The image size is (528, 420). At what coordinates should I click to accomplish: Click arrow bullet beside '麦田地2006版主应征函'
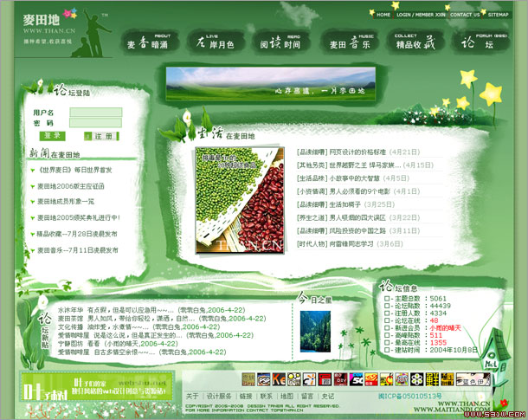[x=33, y=186]
